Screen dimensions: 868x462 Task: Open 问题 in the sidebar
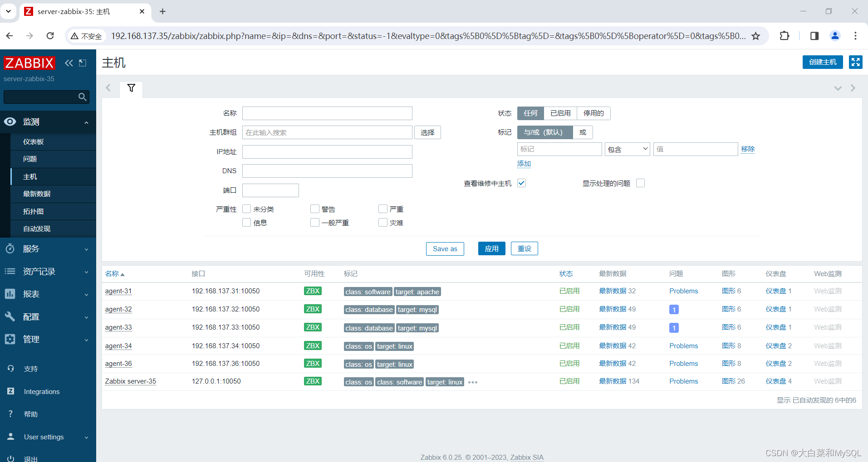[53, 159]
